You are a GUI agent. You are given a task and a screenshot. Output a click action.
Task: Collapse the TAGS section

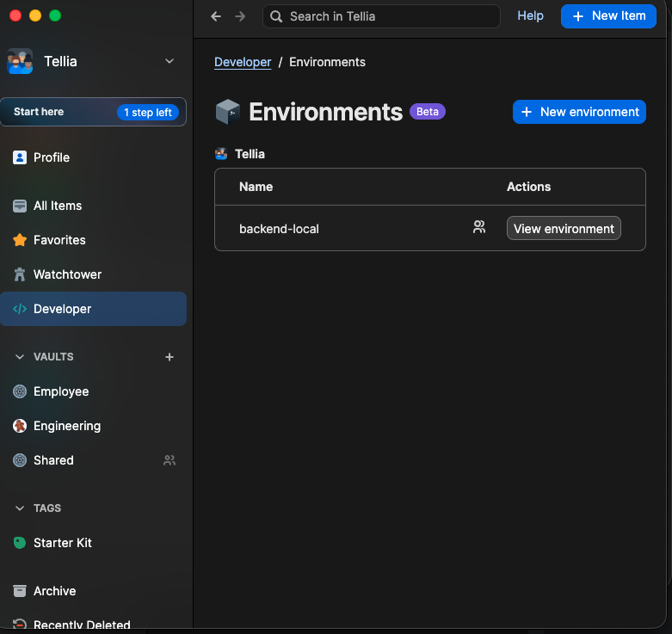point(20,508)
